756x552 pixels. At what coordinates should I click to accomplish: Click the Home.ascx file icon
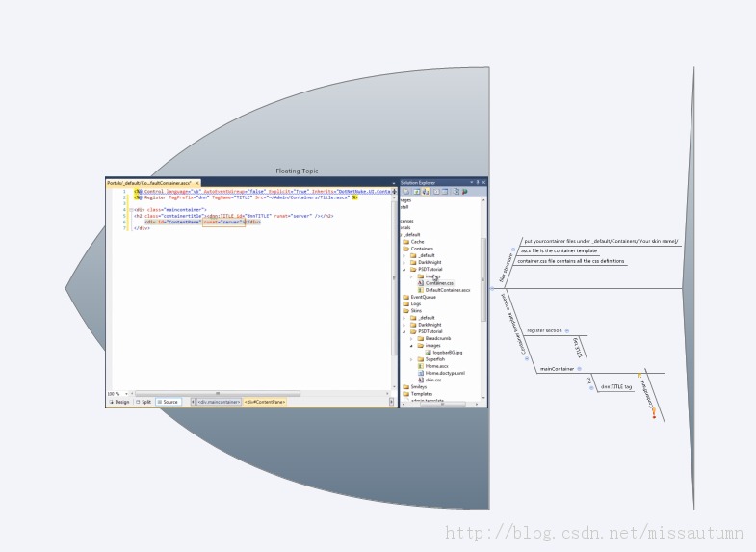[421, 366]
